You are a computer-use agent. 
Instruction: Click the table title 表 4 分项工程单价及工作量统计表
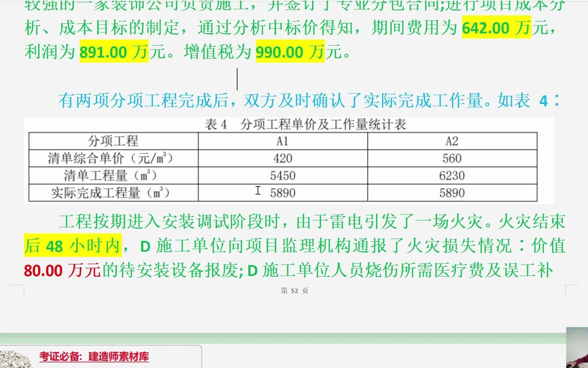pos(306,125)
